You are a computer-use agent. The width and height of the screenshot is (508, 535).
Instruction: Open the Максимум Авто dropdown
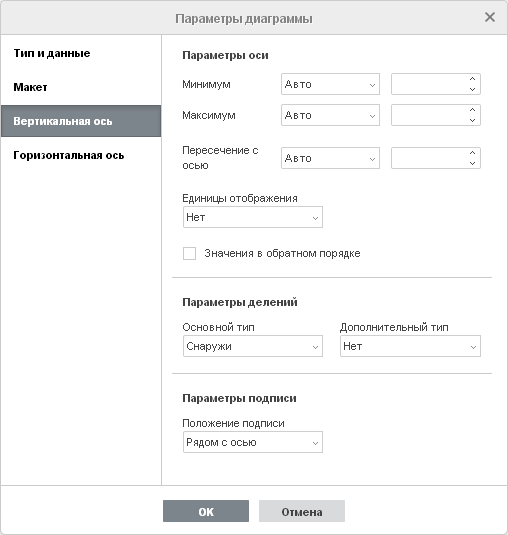click(x=330, y=115)
